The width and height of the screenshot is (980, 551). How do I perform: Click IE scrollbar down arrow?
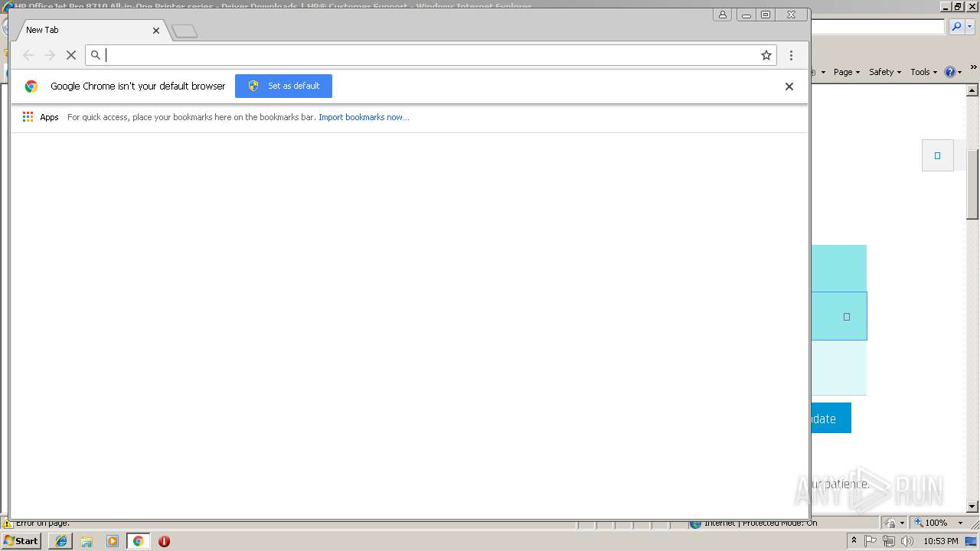pos(972,507)
